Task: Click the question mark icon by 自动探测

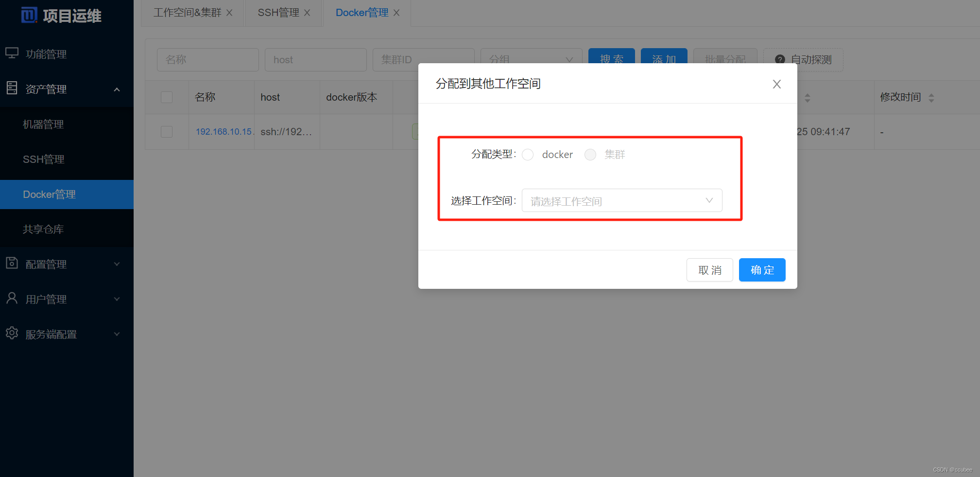Action: [780, 59]
